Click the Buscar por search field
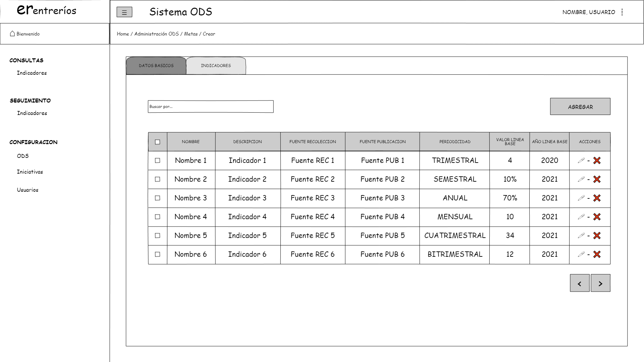The height and width of the screenshot is (362, 644). point(211,107)
